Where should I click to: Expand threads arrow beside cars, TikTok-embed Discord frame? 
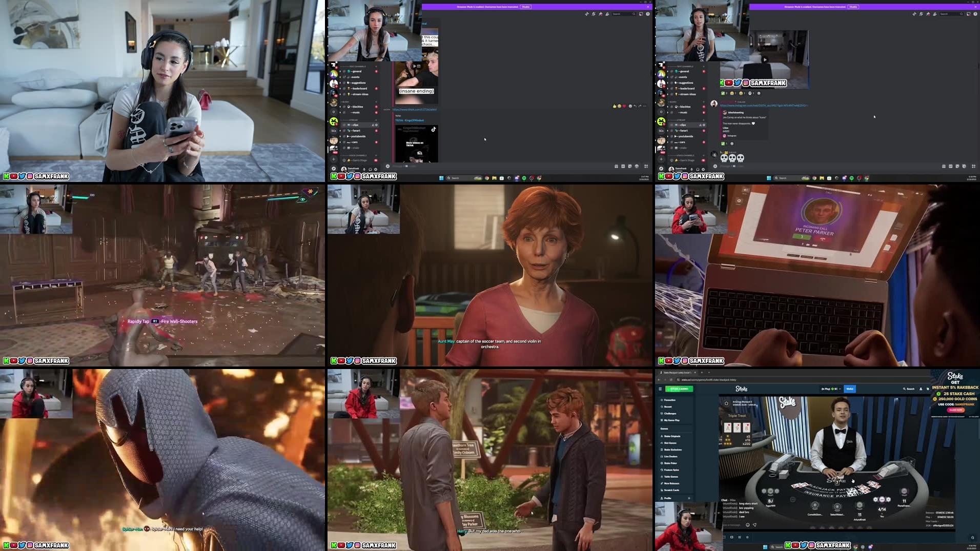click(340, 142)
